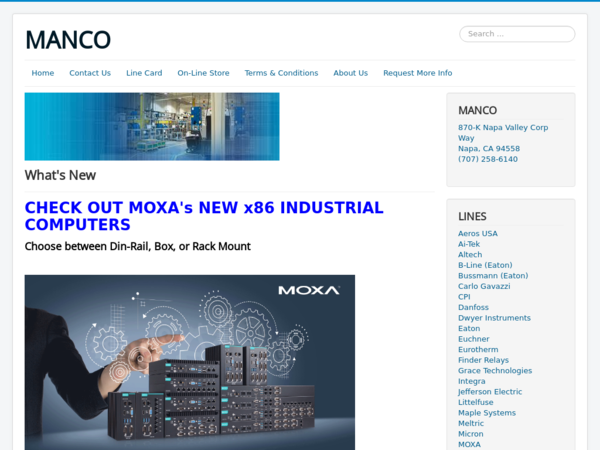Viewport: 600px width, 450px height.
Task: View the Carlo Gavazzi line
Action: point(484,286)
